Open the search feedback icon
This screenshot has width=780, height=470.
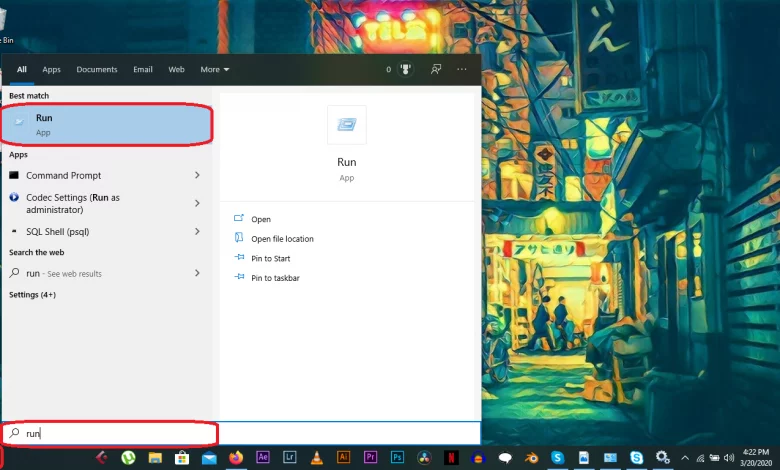point(435,70)
